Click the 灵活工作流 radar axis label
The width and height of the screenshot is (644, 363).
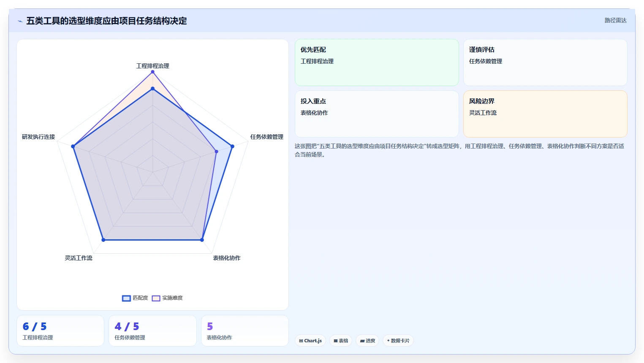tap(79, 258)
